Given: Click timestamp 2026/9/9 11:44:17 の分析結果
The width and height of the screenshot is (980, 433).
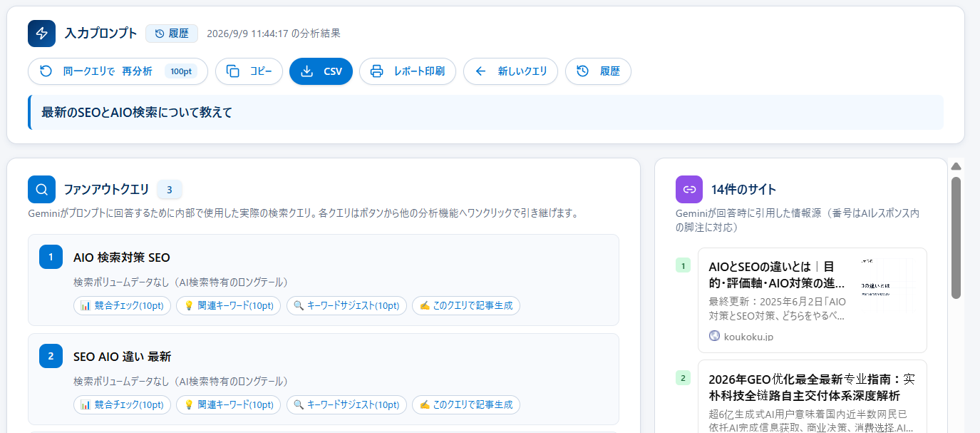Looking at the screenshot, I should coord(274,34).
